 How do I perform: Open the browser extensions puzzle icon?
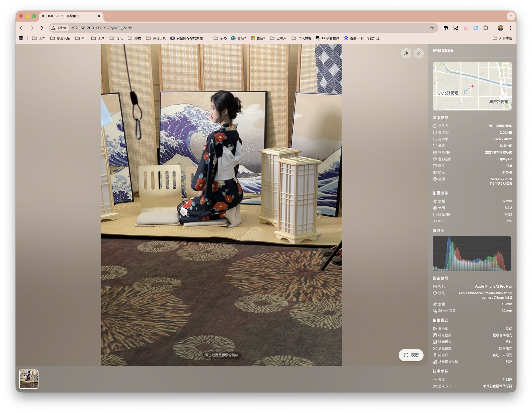point(486,28)
